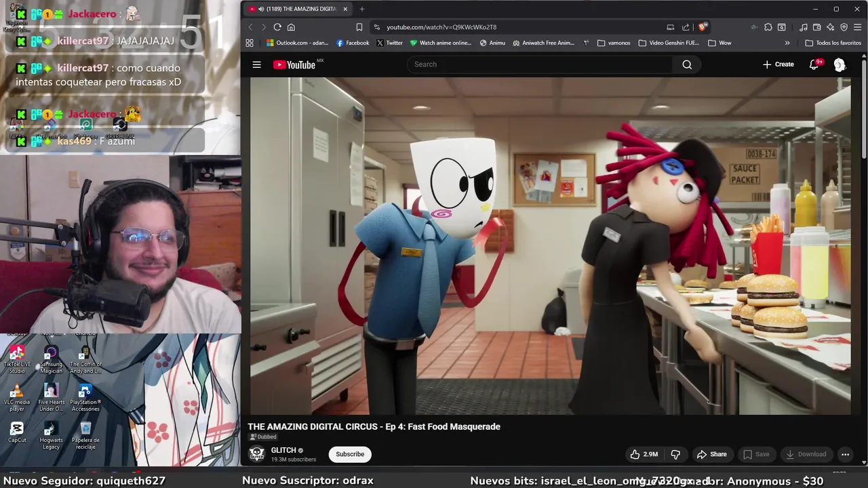Open The Coffin of Andy desktop shortcut

pos(85,360)
